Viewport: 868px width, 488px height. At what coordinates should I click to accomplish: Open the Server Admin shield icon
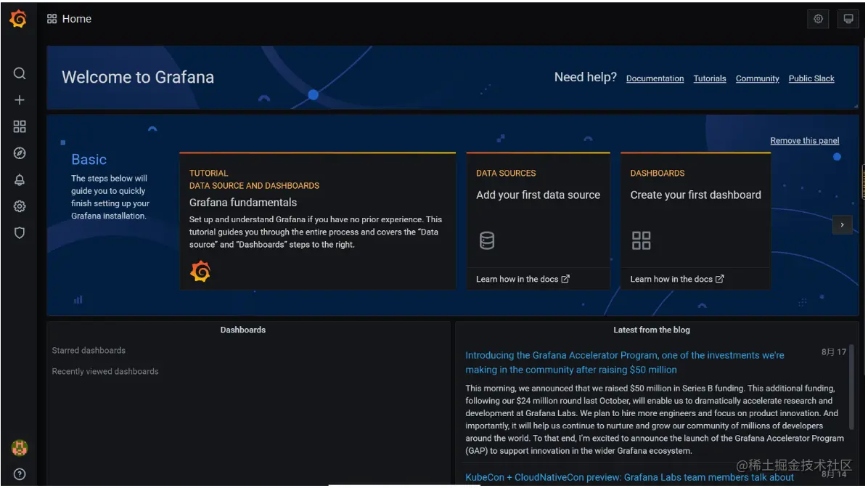(20, 233)
